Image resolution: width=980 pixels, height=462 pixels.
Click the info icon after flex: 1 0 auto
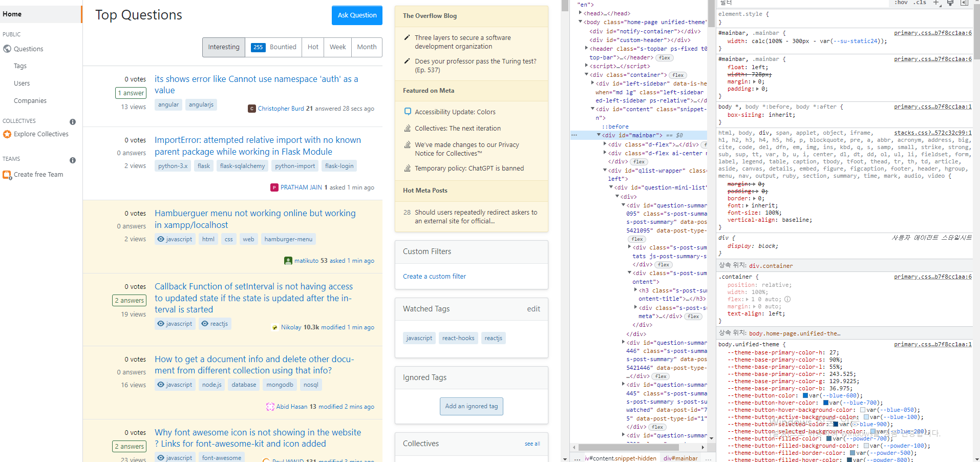(787, 299)
